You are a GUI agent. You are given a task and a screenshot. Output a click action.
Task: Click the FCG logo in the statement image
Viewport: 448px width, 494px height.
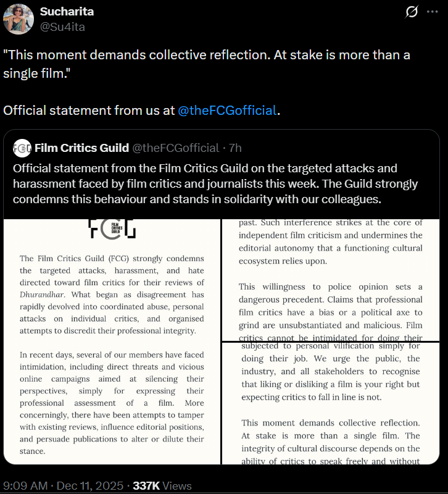coord(112,229)
